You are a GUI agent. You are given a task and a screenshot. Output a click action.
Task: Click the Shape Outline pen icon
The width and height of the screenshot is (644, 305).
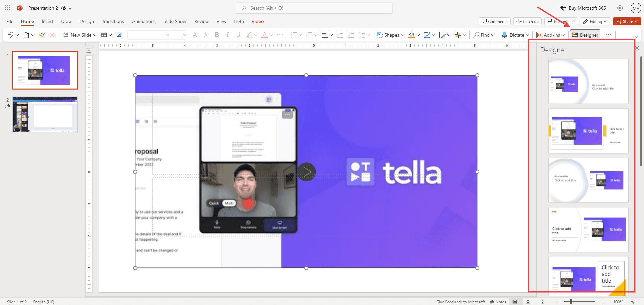[x=427, y=35]
